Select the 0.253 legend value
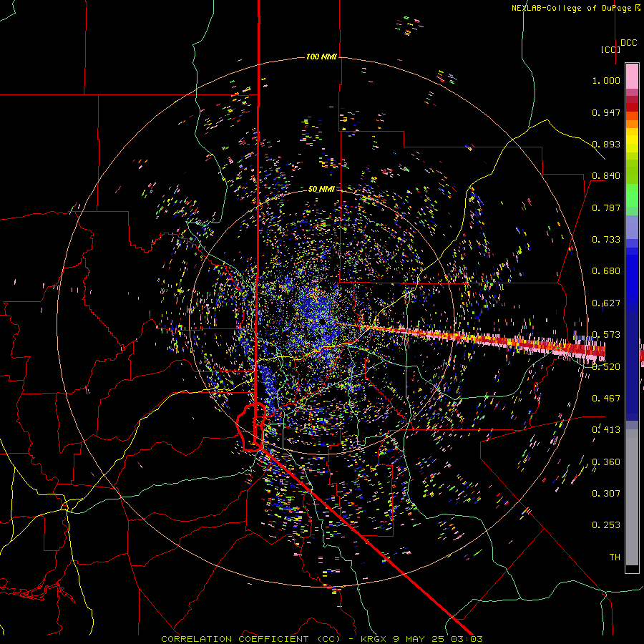 pyautogui.click(x=606, y=525)
